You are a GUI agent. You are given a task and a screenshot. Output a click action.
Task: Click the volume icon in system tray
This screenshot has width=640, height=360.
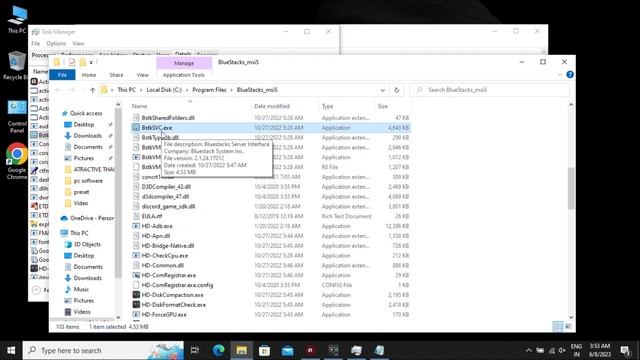[562, 350]
